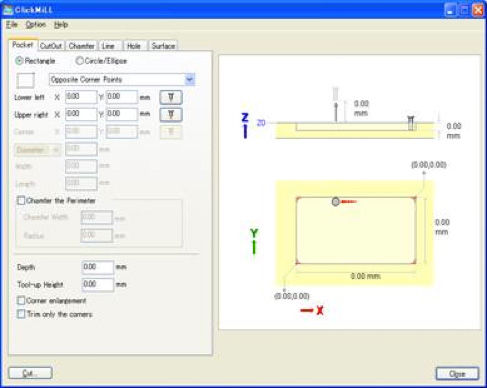Toggle Corner enlargement checkbox
The height and width of the screenshot is (388, 487).
coord(21,300)
